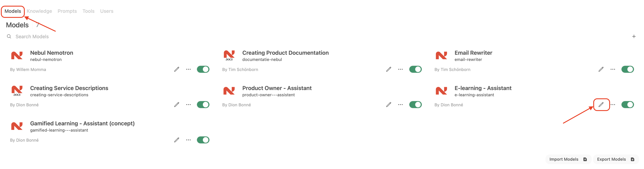644x169 pixels.
Task: Open more options for Creating Product Documentation
Action: pos(400,69)
